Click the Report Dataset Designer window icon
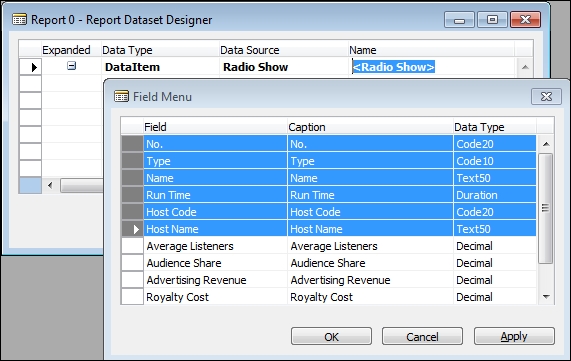Screen dimensions: 571x361 coord(19,19)
